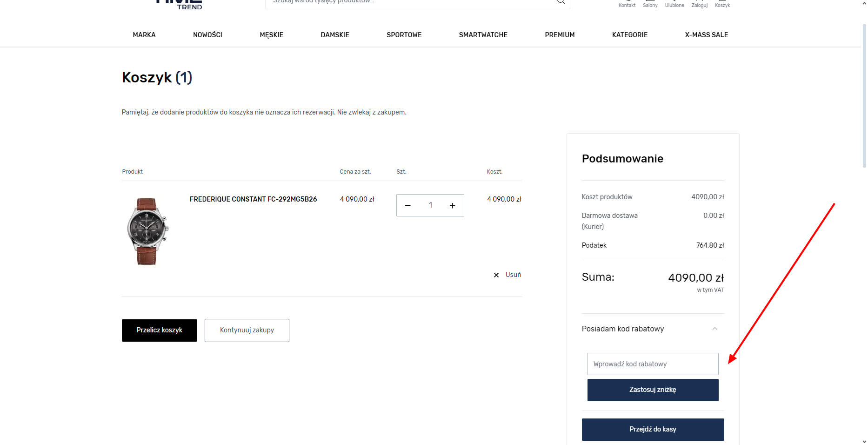Click Posiadam kod rabatowy label
Screen dimensions: 868x445
coord(623,329)
